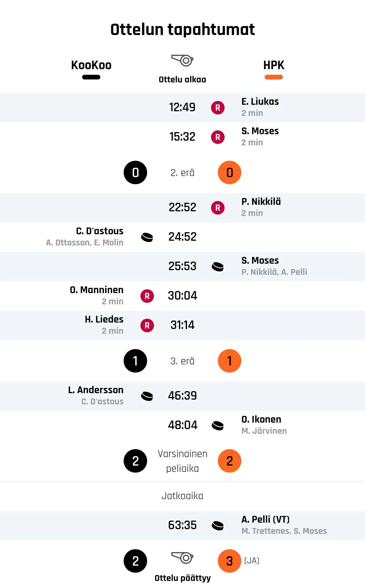Click the penalty R icon for H. Liedes
Image resolution: width=365 pixels, height=588 pixels.
tap(147, 325)
